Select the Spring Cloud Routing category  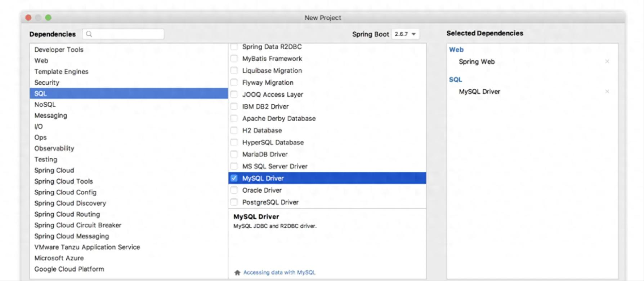pos(129,214)
